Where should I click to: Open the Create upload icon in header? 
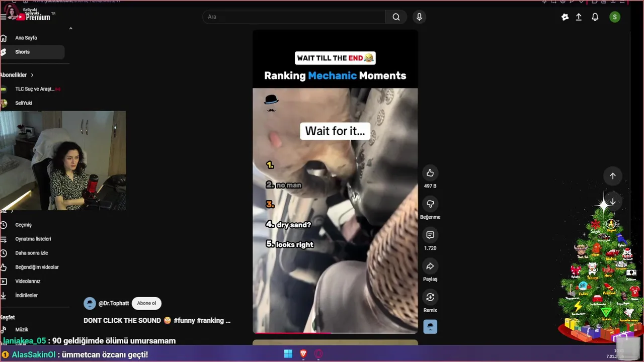579,17
